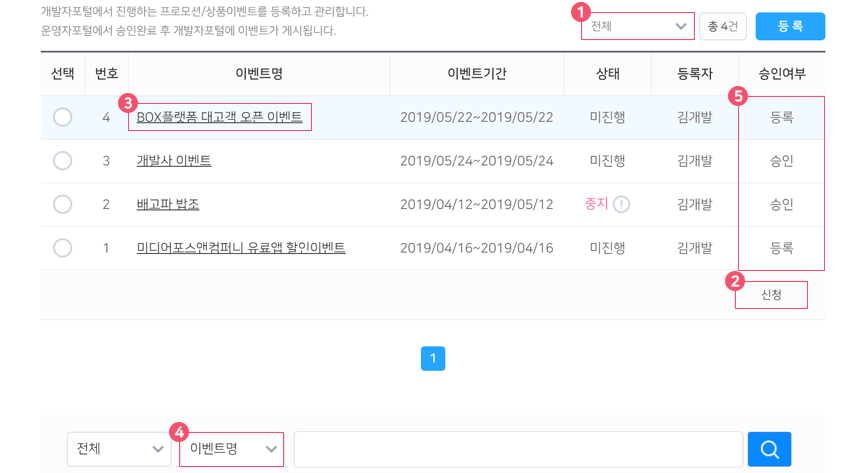Click the 신청 button
The width and height of the screenshot is (868, 473).
coord(771,295)
